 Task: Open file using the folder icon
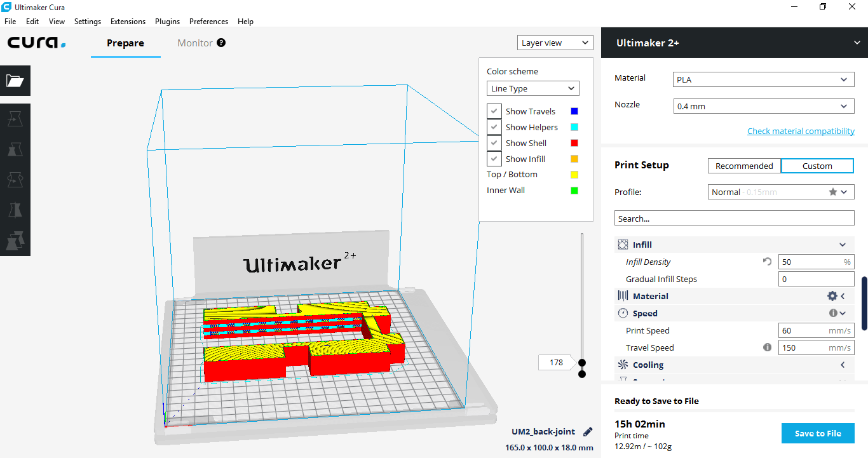(15, 81)
